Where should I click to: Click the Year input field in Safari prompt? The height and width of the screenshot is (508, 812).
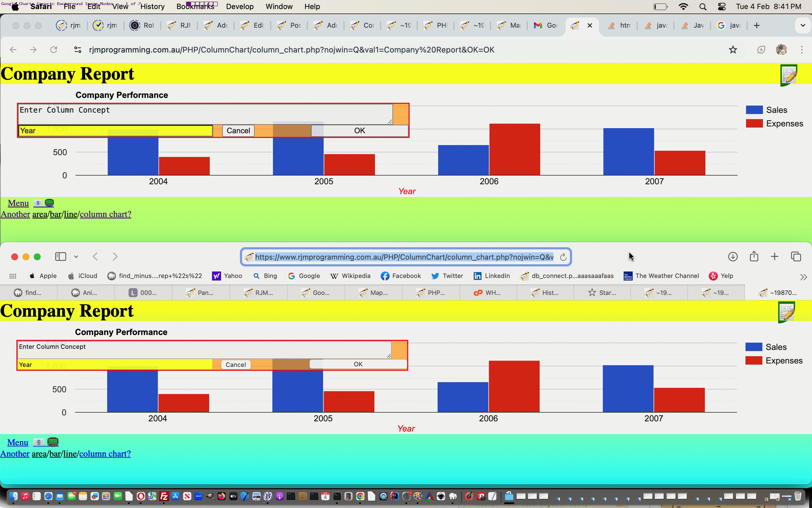[x=115, y=365]
